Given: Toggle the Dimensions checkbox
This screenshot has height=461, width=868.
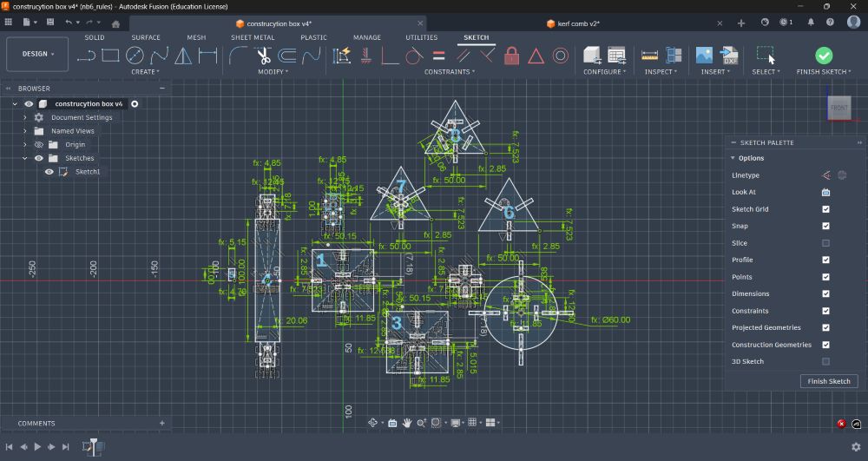Looking at the screenshot, I should pyautogui.click(x=825, y=293).
